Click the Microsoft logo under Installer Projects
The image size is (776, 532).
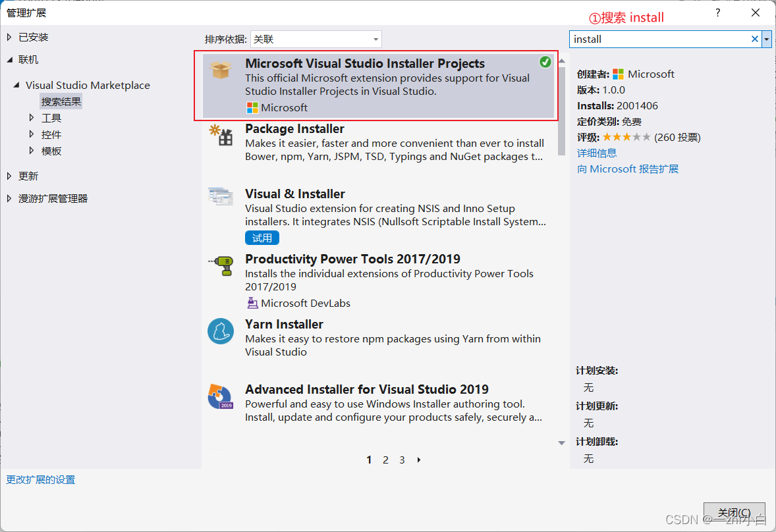pyautogui.click(x=252, y=107)
